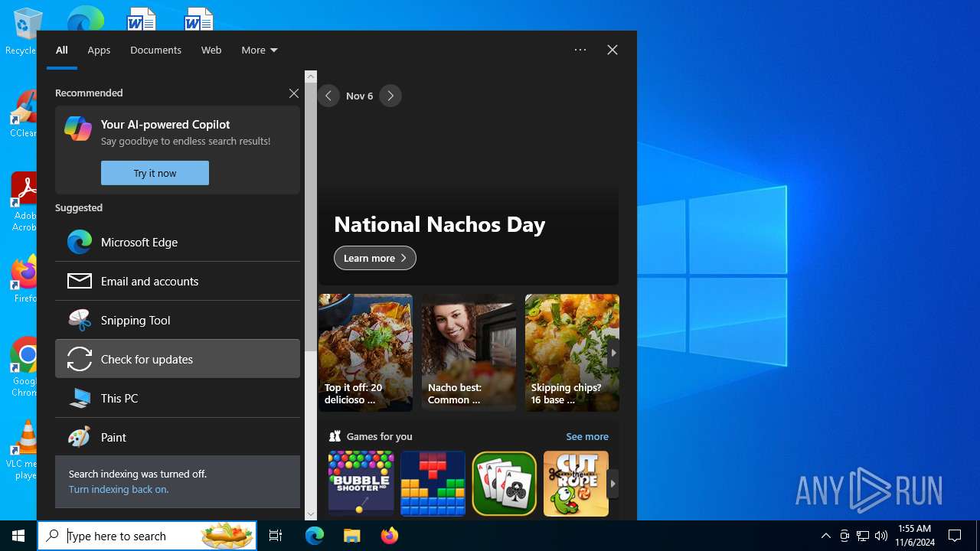
Task: Select Check for updates suggestion
Action: (x=178, y=359)
